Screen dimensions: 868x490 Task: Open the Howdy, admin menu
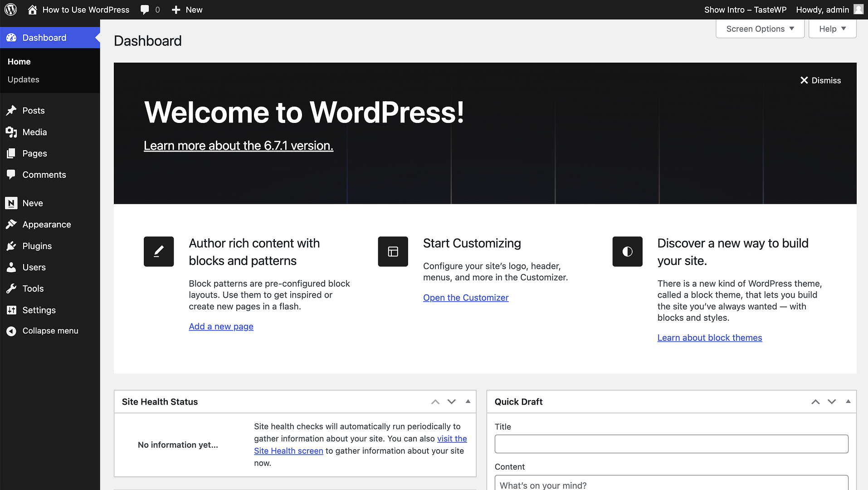tap(823, 9)
